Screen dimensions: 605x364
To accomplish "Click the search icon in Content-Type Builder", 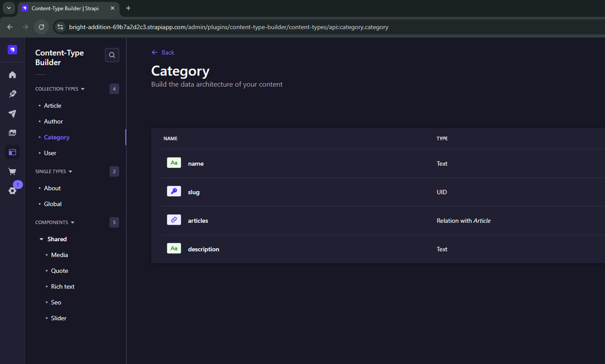I will [x=112, y=55].
